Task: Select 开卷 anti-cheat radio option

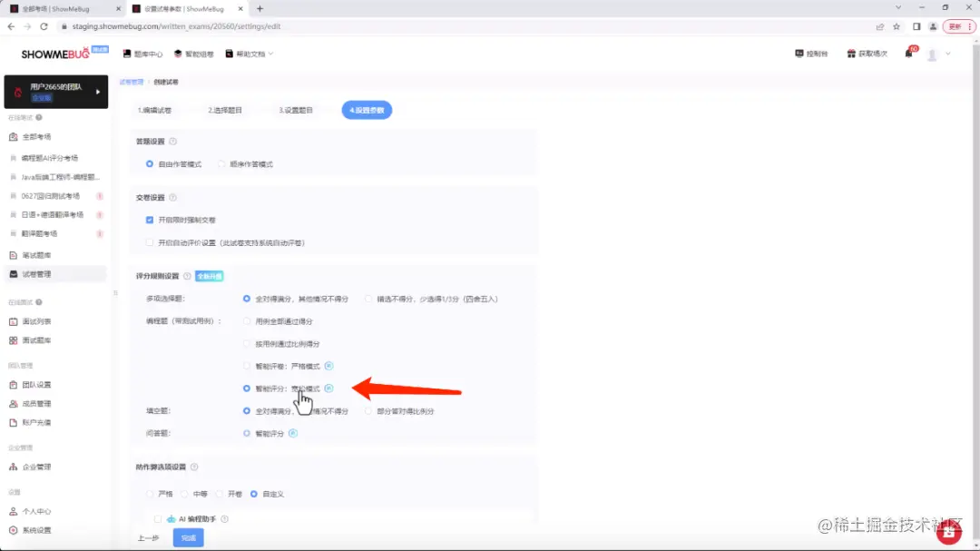Action: (219, 494)
